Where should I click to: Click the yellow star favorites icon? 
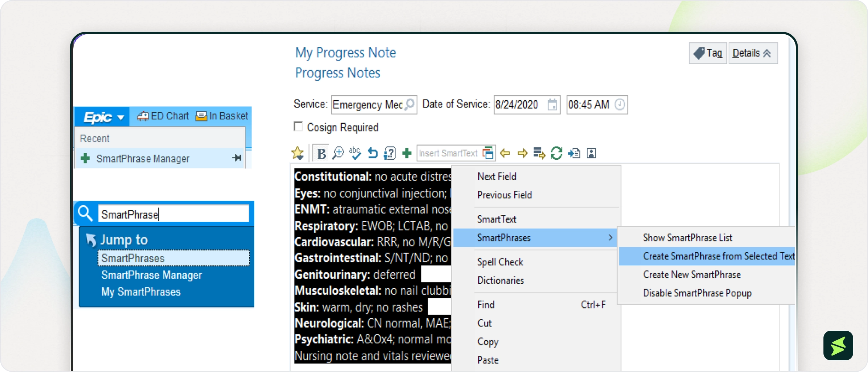(x=298, y=153)
